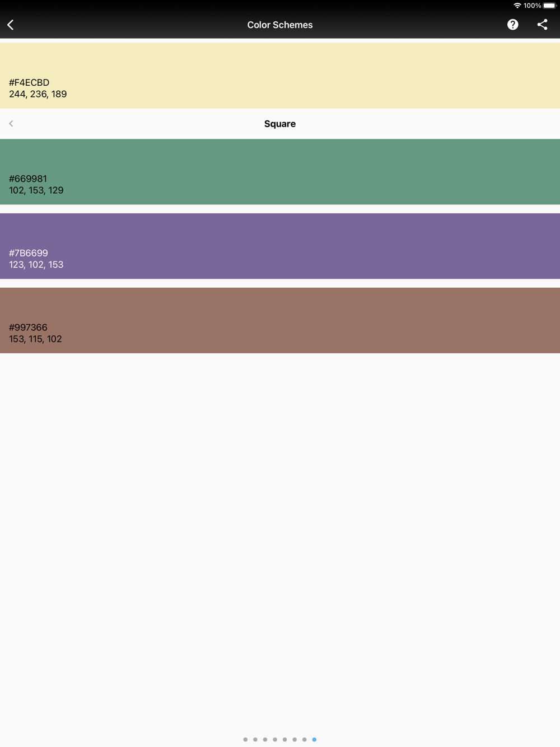Go to previous color scheme chevron

pos(11,124)
